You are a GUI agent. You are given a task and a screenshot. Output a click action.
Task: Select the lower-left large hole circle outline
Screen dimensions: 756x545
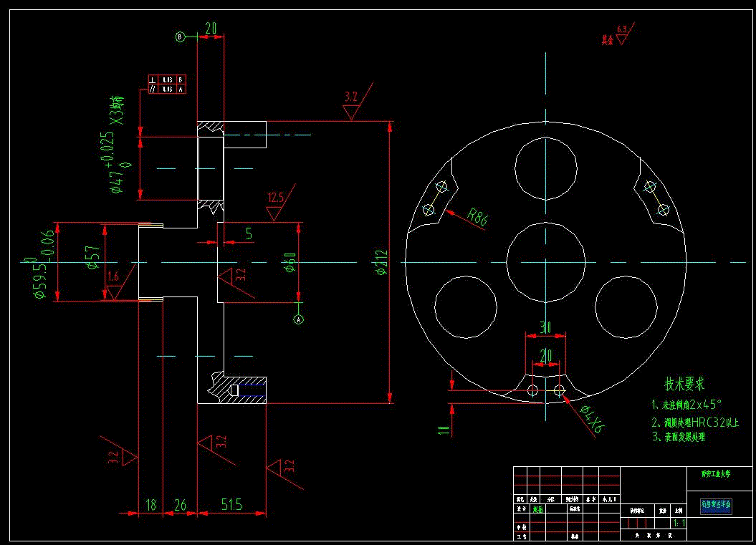pyautogui.click(x=466, y=307)
